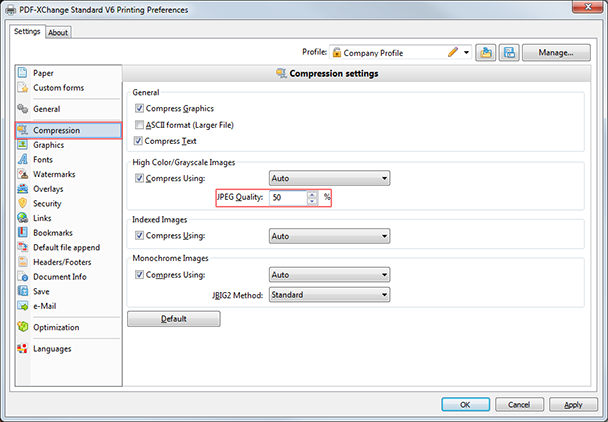The height and width of the screenshot is (422, 608).
Task: Toggle Indexed Images Compress Using checkbox
Action: point(139,235)
